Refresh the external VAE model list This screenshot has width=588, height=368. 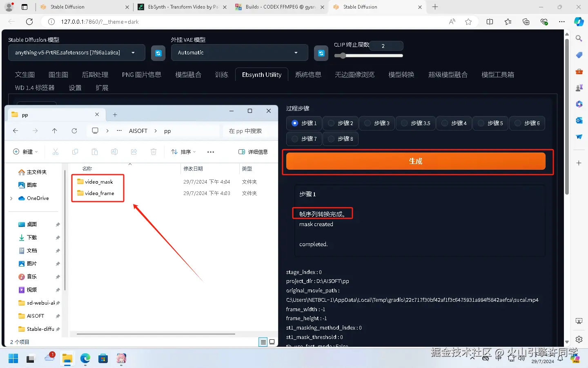321,53
